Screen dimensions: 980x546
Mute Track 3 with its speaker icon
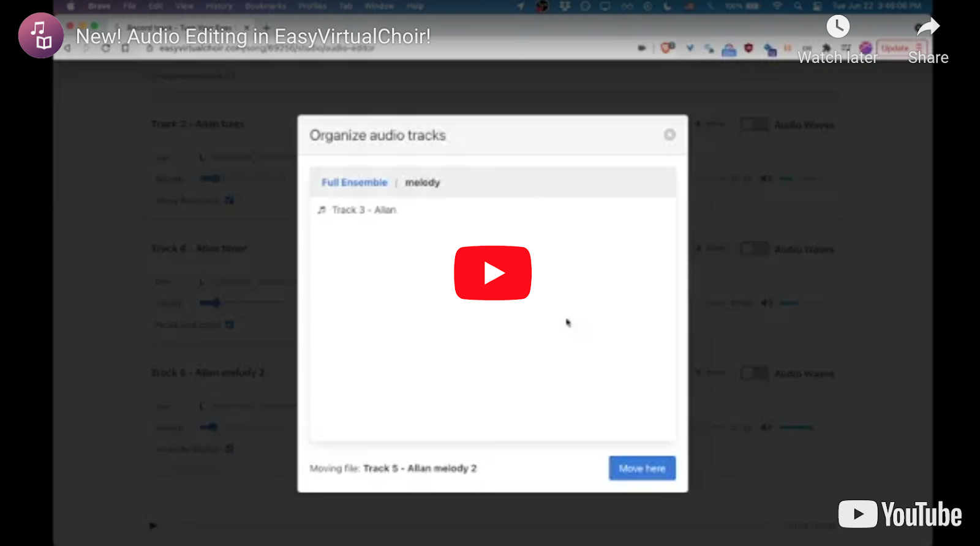(x=766, y=179)
